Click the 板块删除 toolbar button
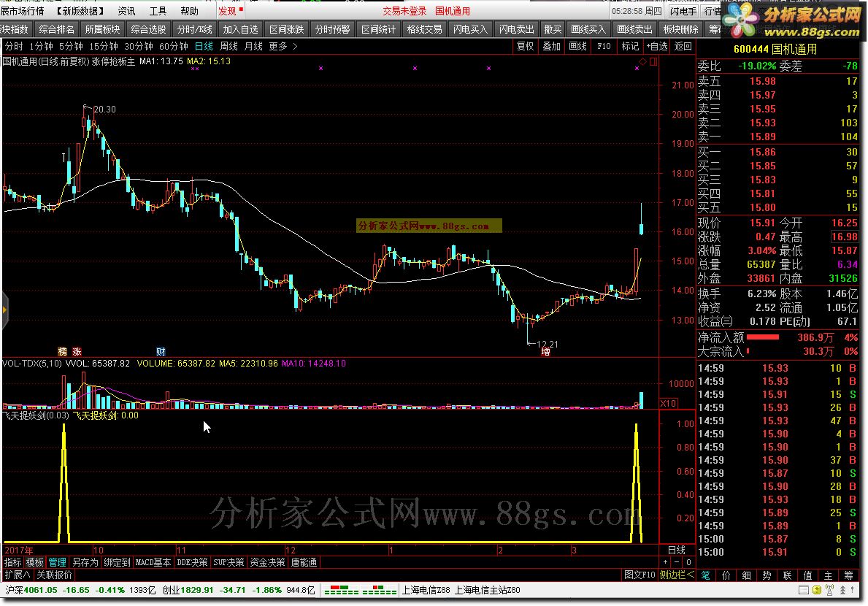 (680, 29)
